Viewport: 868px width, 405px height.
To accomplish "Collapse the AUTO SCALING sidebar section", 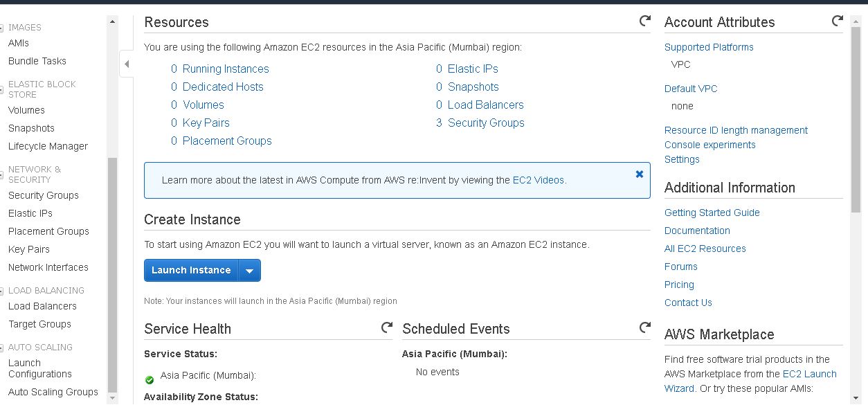I will pyautogui.click(x=2, y=348).
